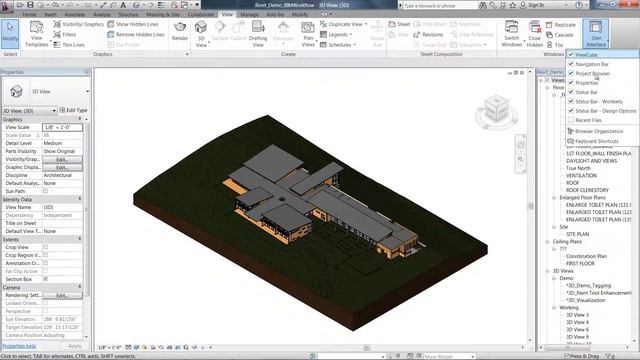Open the Properties help link
Image resolution: width=640 pixels, height=360 pixels.
tap(19, 346)
